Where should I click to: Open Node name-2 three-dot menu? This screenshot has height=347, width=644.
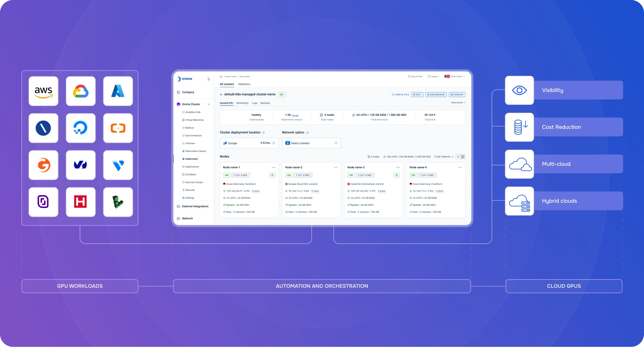336,167
